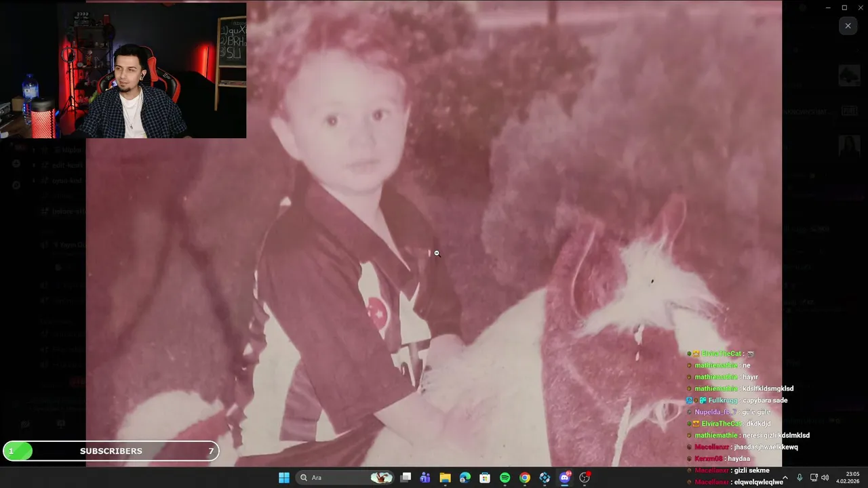Open Task View on the taskbar
This screenshot has height=488, width=868.
click(x=406, y=478)
